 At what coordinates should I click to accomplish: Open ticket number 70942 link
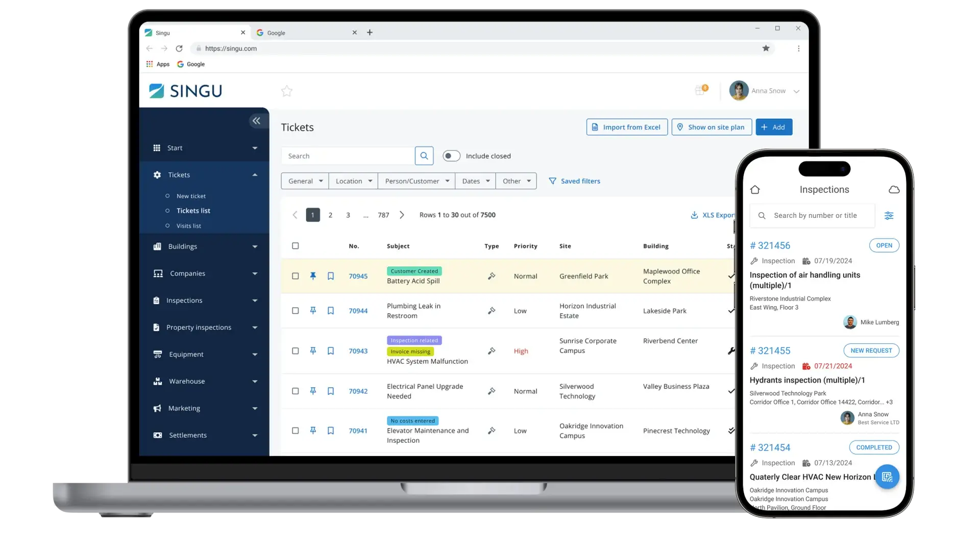358,391
